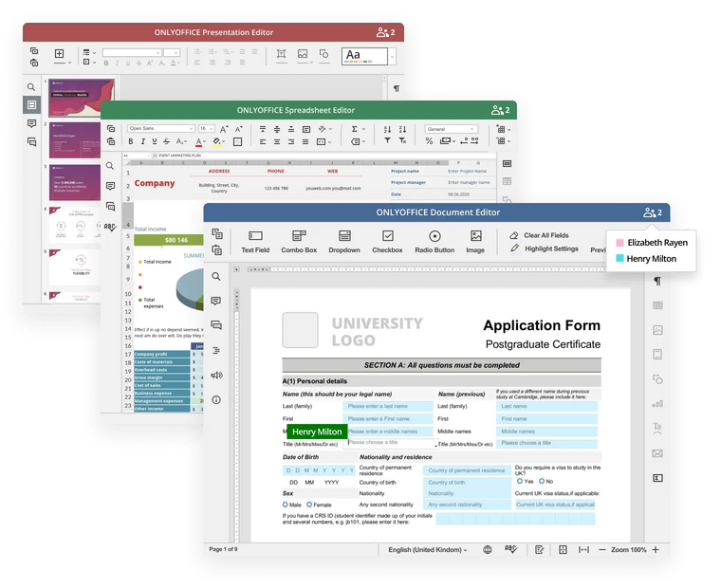721x588 pixels.
Task: Open Document Editor chat panel
Action: coord(216,325)
